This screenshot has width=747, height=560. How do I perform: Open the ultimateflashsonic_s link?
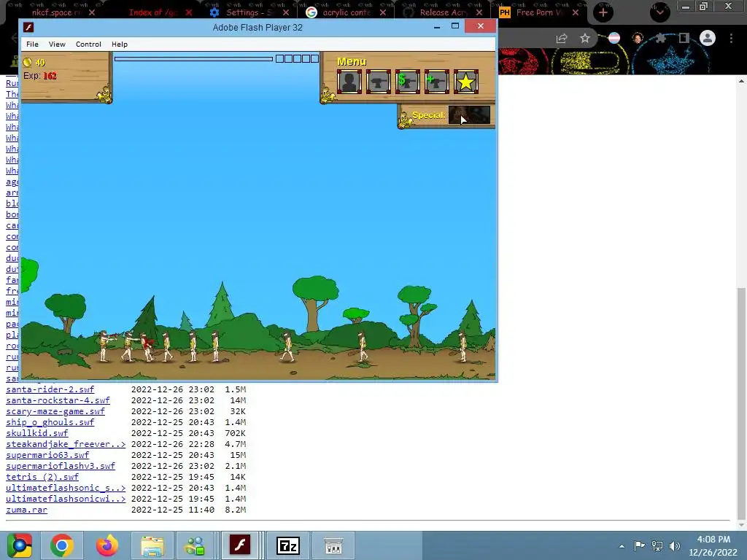tap(66, 488)
